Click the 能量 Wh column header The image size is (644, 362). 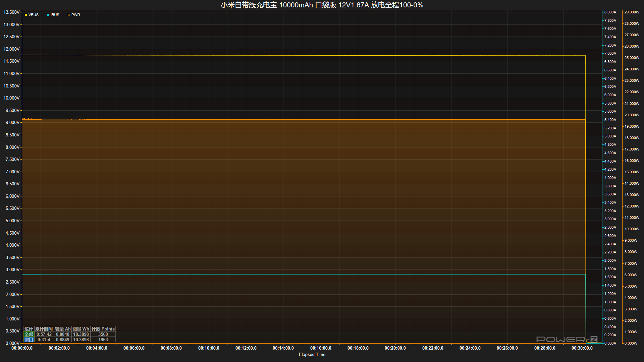(81, 329)
